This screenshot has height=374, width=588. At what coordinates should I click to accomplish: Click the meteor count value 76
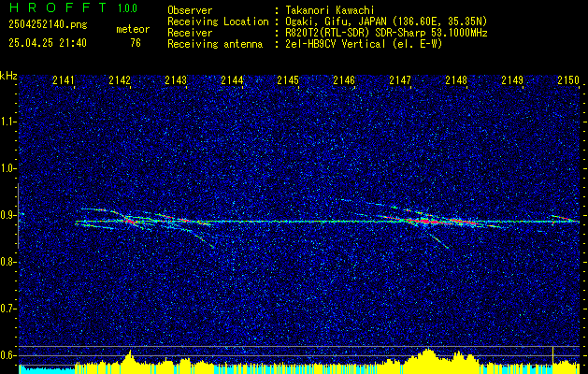136,43
